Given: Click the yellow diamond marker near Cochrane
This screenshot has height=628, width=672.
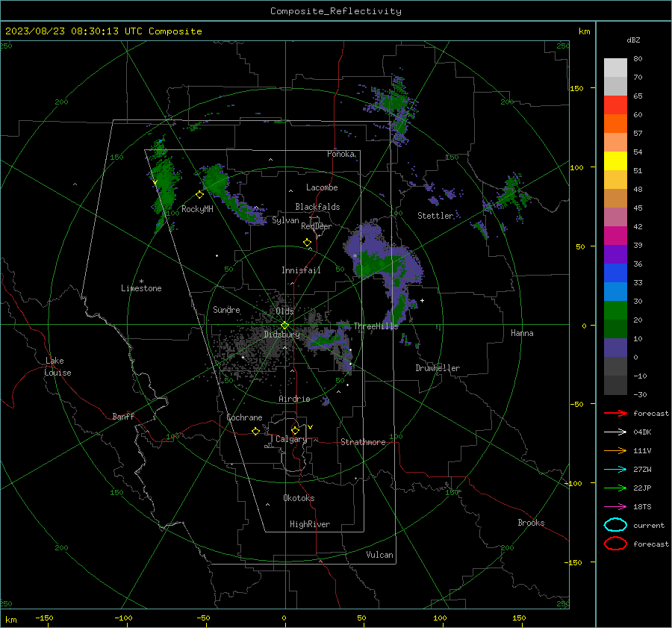Looking at the screenshot, I should click(x=255, y=431).
